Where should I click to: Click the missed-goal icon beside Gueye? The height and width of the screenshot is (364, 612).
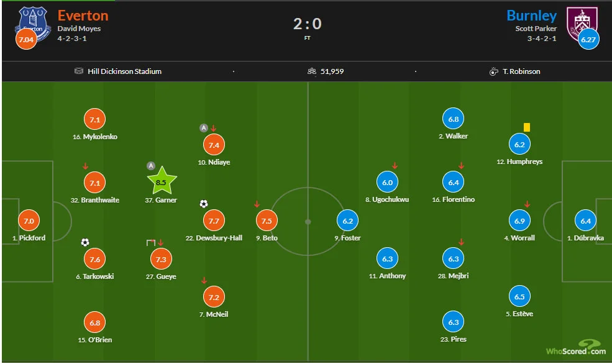(150, 242)
